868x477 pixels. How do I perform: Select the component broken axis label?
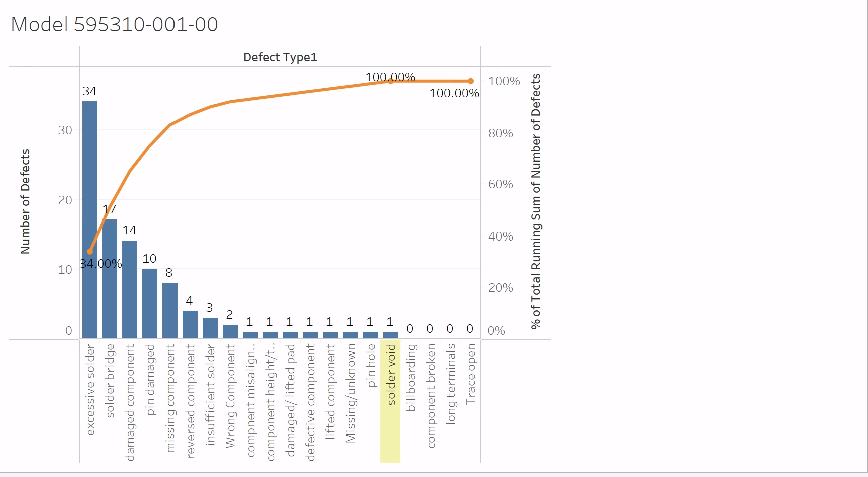tap(431, 395)
